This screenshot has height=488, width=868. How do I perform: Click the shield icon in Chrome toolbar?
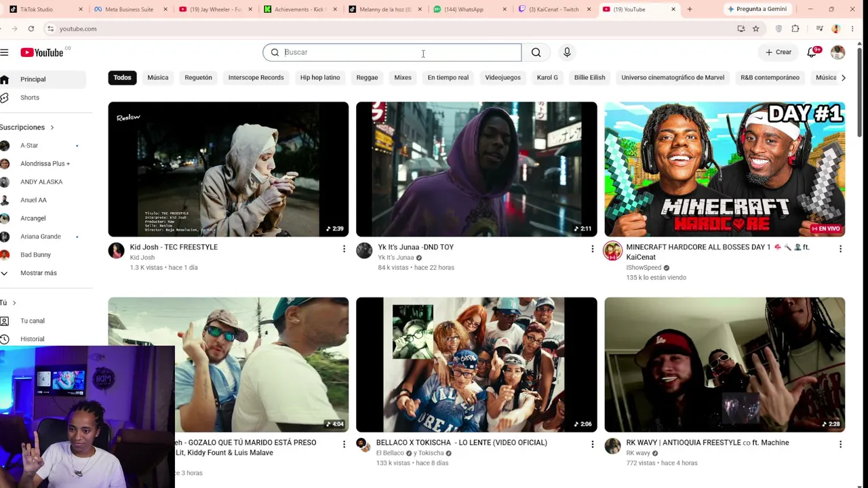coord(778,28)
